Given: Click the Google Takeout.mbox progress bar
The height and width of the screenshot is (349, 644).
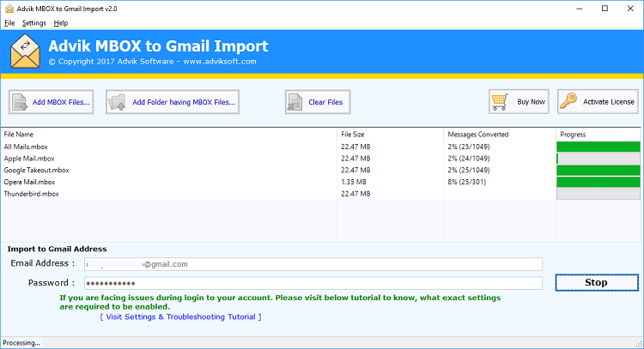Looking at the screenshot, I should 598,170.
